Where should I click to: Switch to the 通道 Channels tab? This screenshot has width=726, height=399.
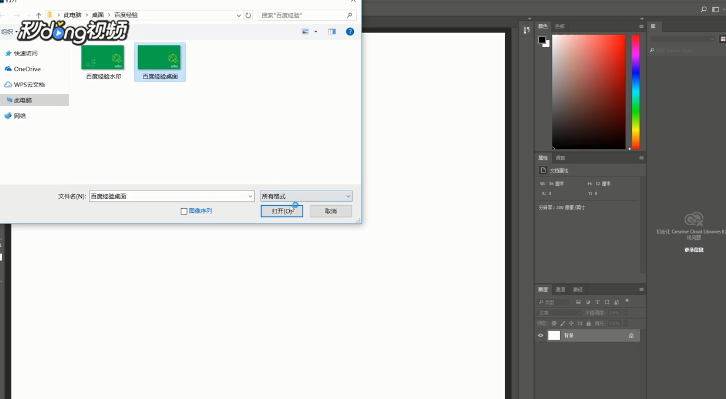[x=560, y=289]
